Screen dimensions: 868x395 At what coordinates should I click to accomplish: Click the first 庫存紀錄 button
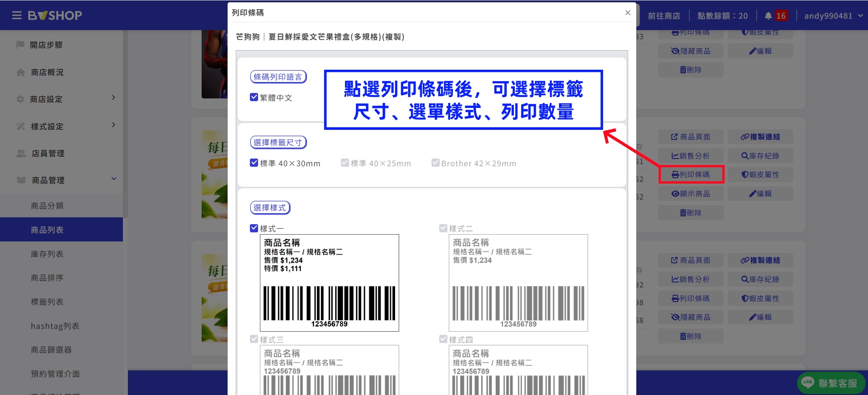761,156
